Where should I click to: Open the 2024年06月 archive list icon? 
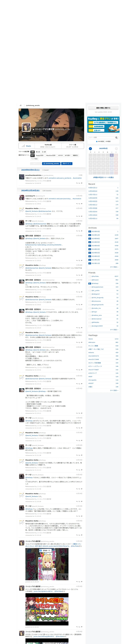[90, 238]
